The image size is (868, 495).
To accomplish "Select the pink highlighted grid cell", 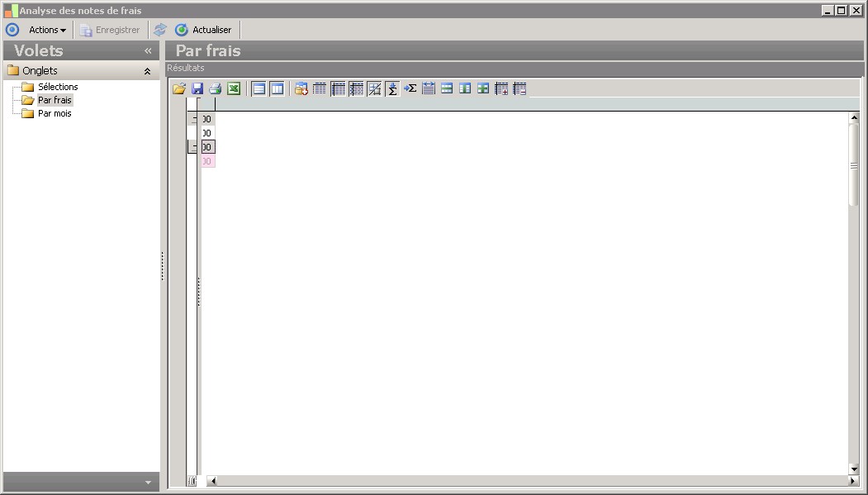I will (x=208, y=161).
